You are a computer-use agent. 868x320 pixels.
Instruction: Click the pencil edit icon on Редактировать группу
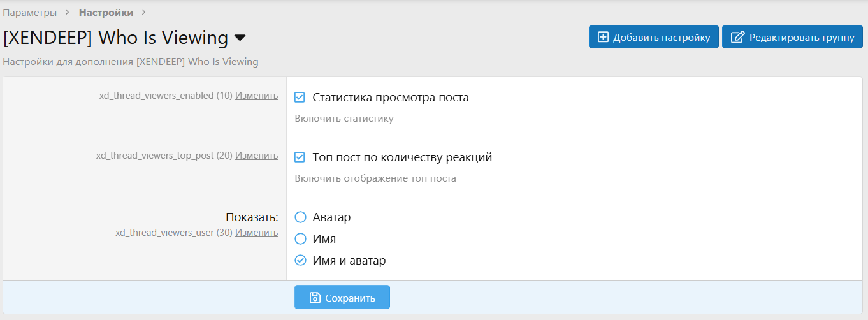coord(737,37)
